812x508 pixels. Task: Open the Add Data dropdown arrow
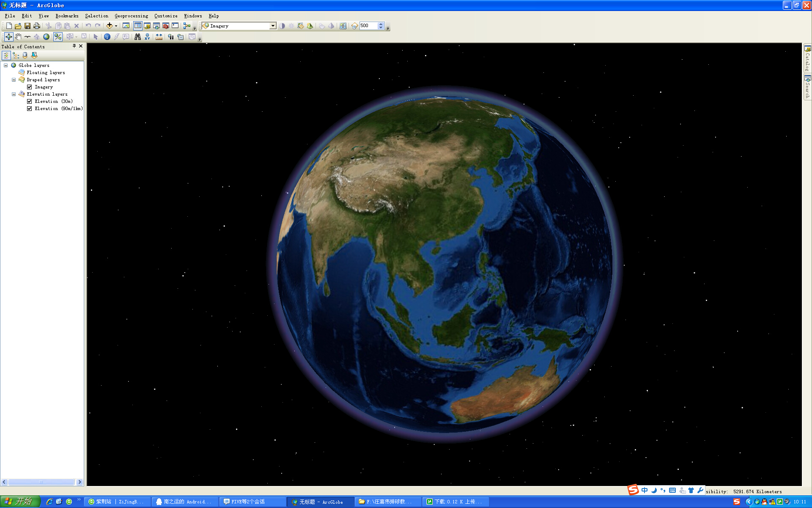pyautogui.click(x=116, y=26)
